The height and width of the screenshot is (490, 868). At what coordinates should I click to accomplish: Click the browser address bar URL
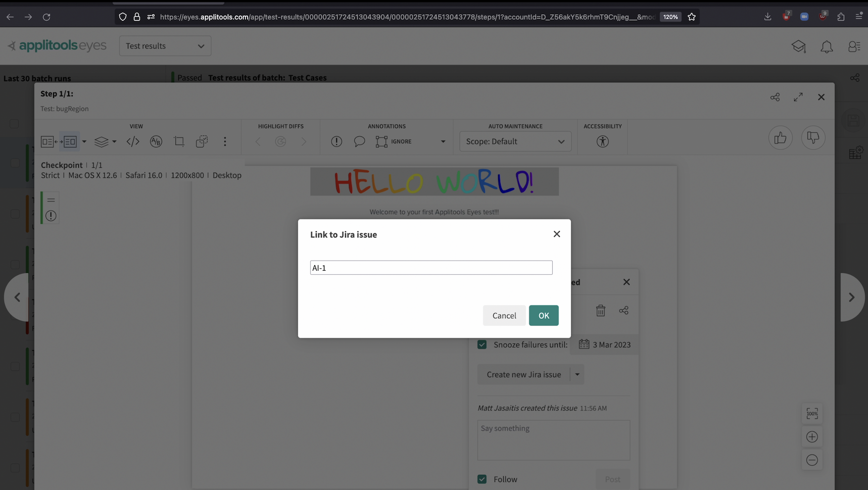coord(407,17)
